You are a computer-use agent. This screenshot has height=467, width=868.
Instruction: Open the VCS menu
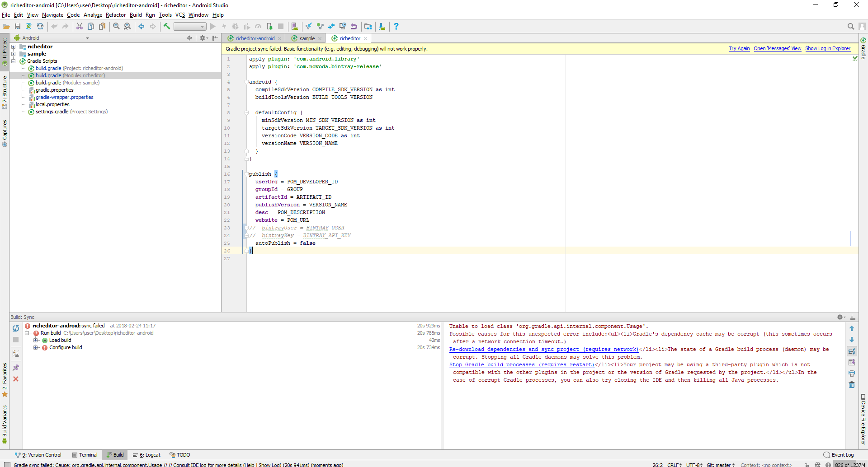(180, 15)
